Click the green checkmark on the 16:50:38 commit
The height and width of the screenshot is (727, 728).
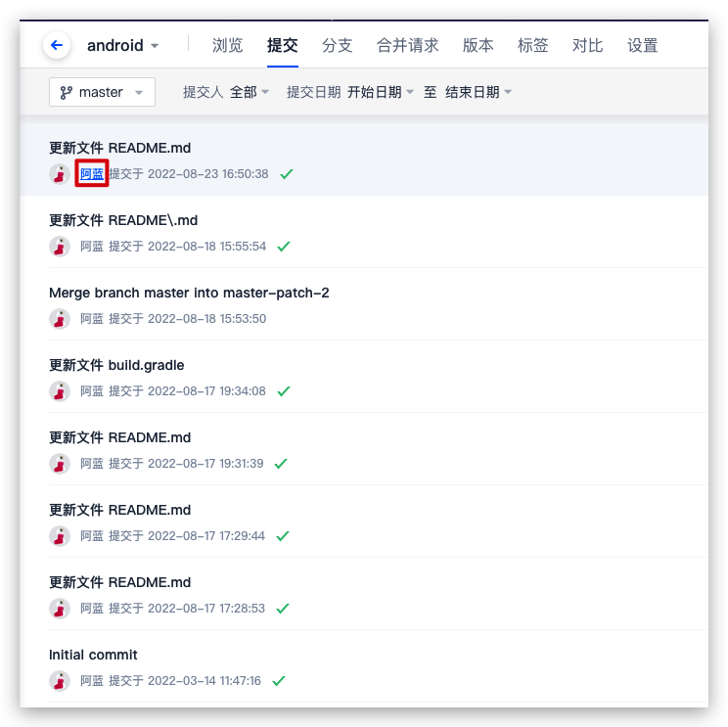[287, 174]
